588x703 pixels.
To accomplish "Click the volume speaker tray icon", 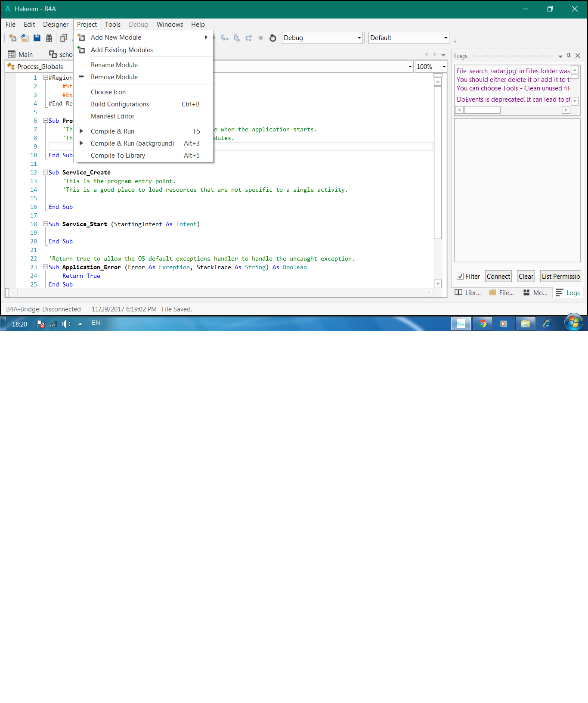I will (x=66, y=324).
